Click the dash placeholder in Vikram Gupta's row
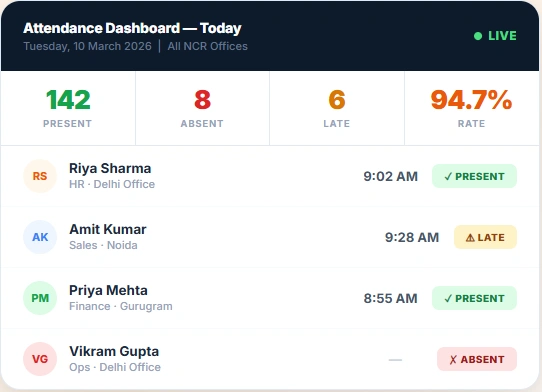 (395, 360)
